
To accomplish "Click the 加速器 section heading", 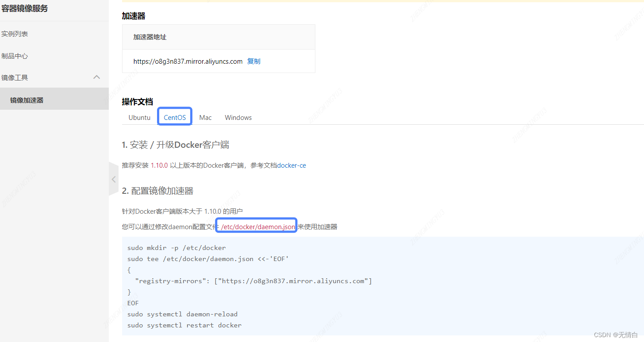I will point(134,16).
